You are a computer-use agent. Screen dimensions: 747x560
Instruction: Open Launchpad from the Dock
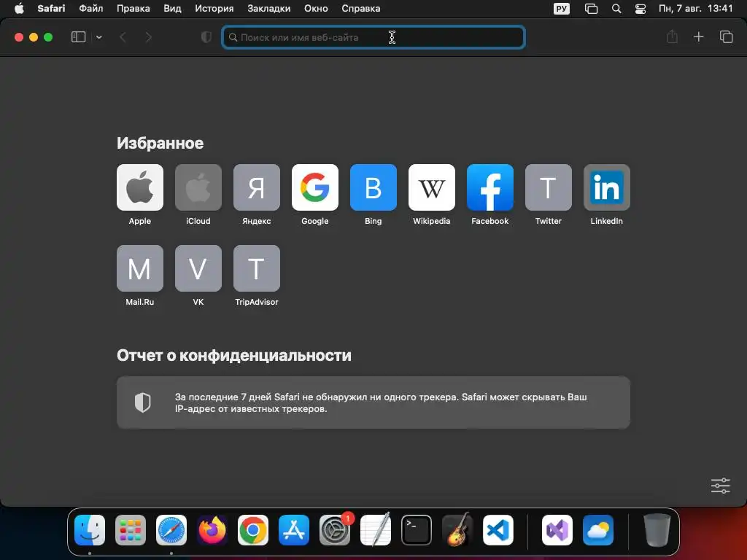tap(131, 530)
